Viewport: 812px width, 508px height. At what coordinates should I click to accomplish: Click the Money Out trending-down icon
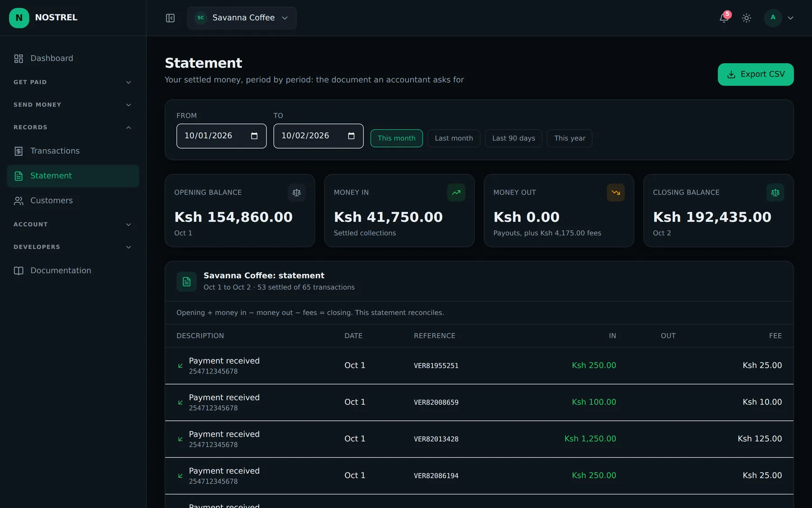coord(616,192)
